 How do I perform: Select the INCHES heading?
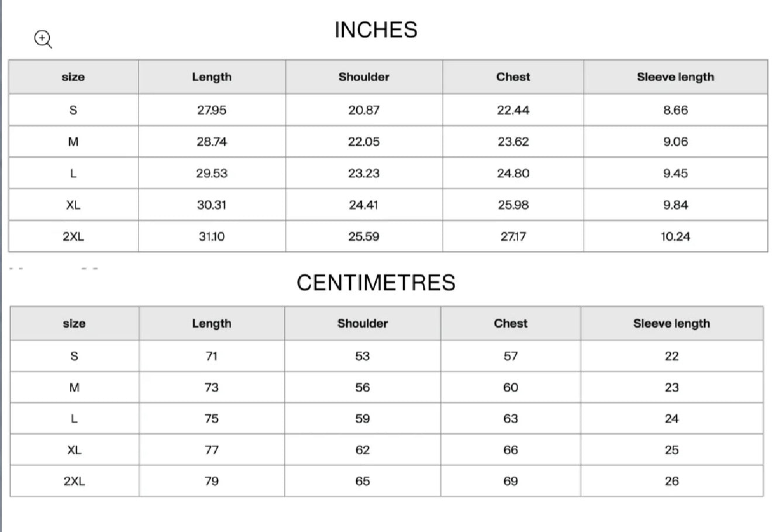coord(376,30)
